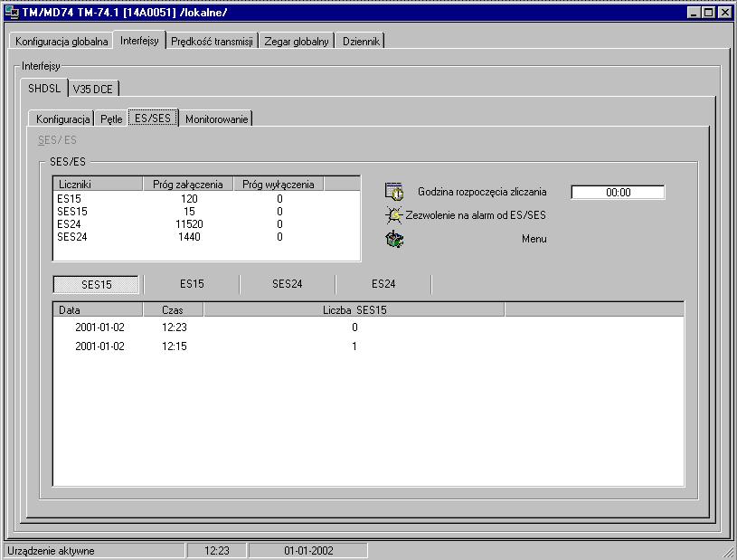Select the V35 DCE interface tab
Screen dimensions: 737x560
point(92,89)
